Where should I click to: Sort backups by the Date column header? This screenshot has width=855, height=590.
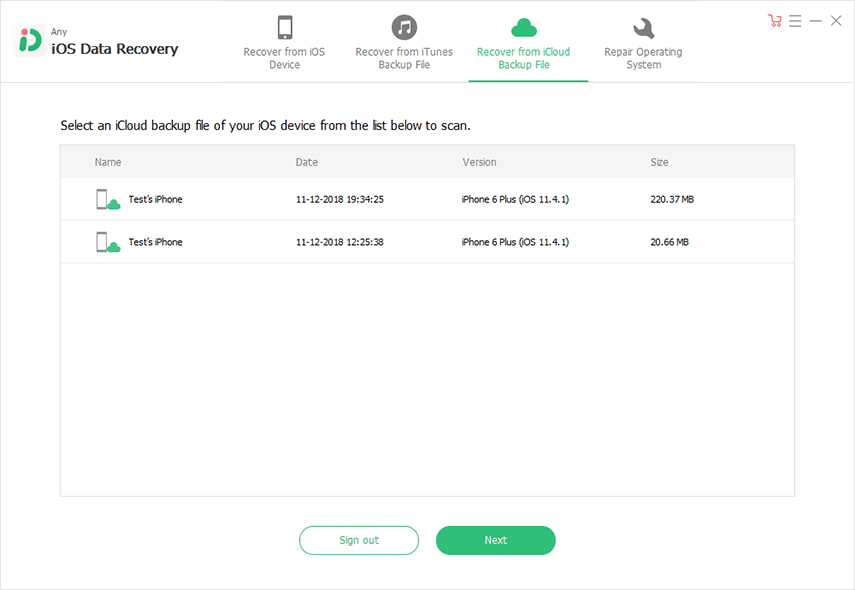point(306,162)
